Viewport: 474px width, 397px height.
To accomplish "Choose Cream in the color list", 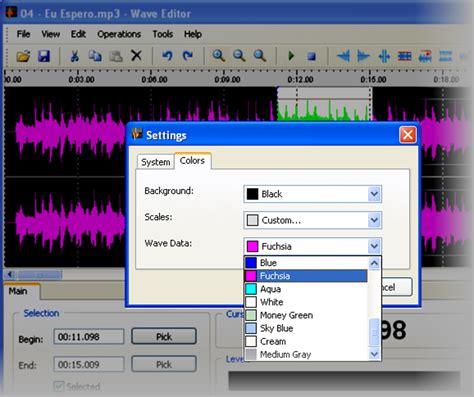I will coord(306,341).
